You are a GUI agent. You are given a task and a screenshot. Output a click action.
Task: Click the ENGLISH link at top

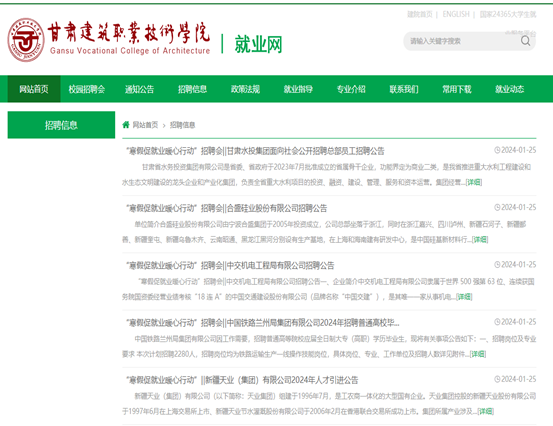pos(456,14)
